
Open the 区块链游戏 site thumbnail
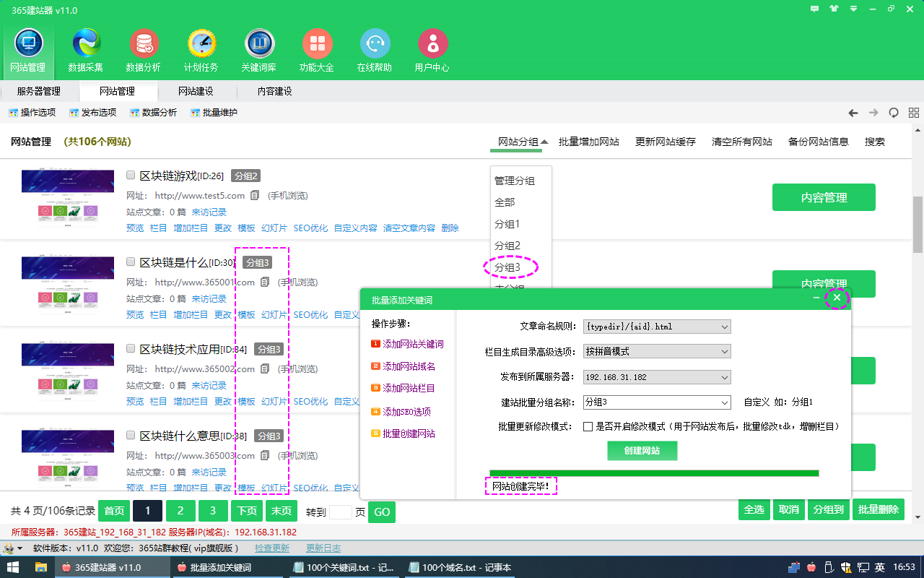click(x=68, y=197)
